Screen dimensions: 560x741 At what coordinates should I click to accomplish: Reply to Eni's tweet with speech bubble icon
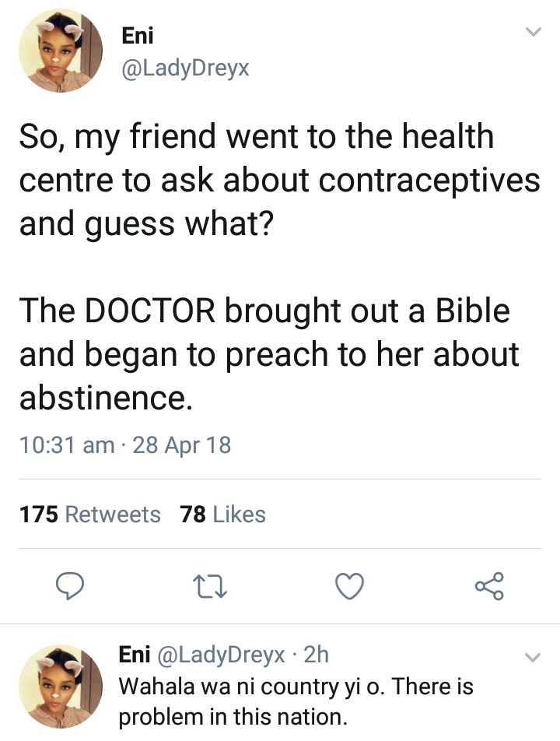click(69, 585)
